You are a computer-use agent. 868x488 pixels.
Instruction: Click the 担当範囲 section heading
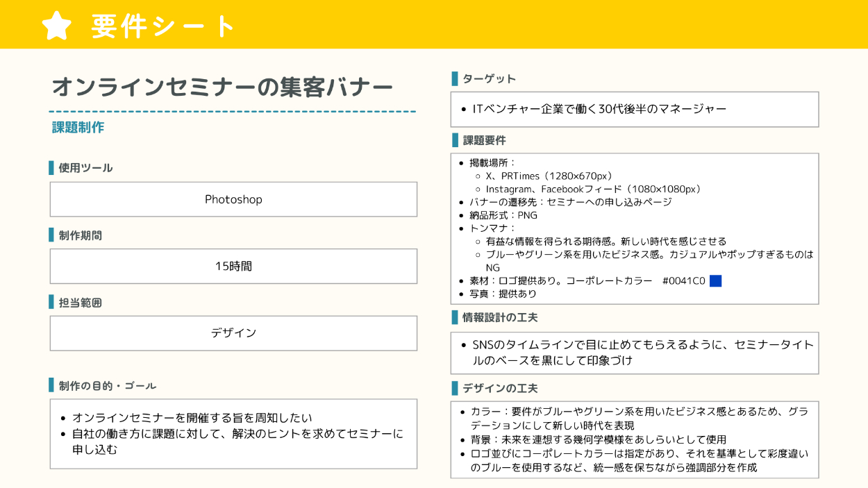point(80,303)
